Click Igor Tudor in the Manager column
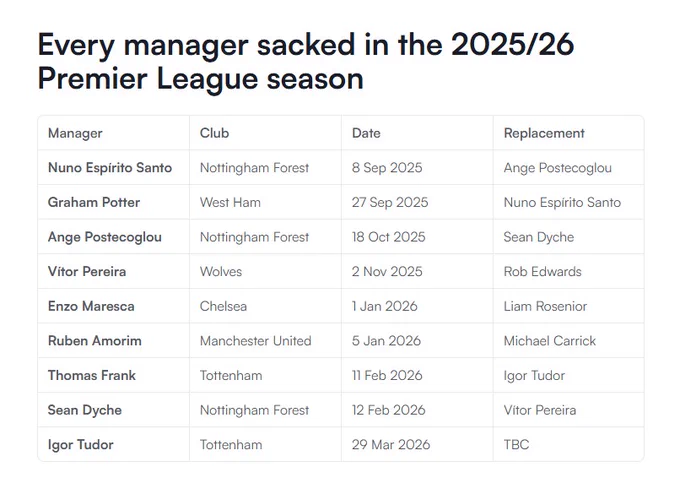The height and width of the screenshot is (483, 680). click(x=81, y=445)
